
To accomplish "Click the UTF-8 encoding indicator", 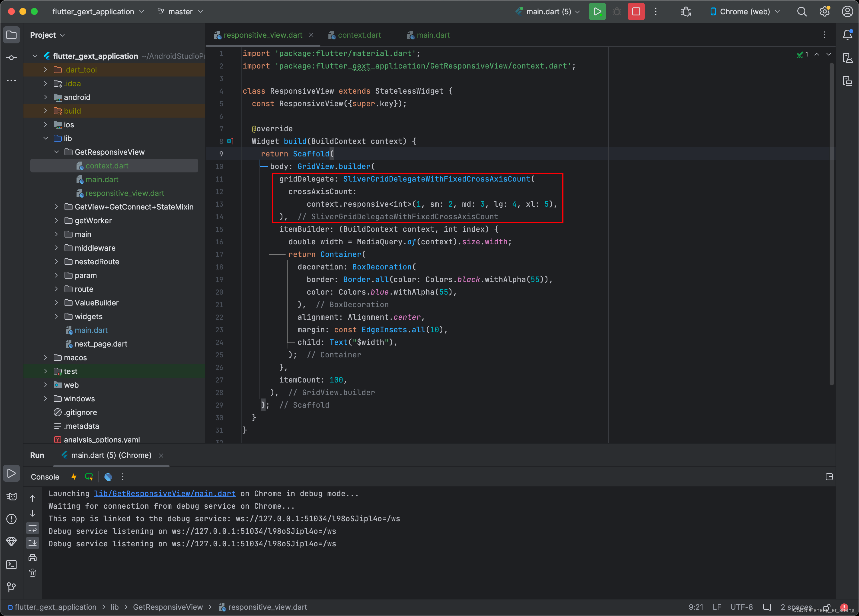I will pyautogui.click(x=742, y=607).
